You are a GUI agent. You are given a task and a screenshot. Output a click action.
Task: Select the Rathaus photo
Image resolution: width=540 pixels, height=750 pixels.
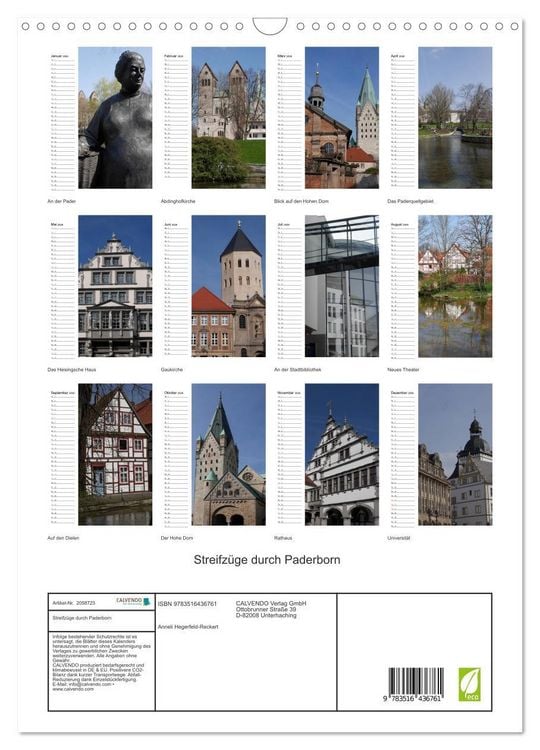342,454
